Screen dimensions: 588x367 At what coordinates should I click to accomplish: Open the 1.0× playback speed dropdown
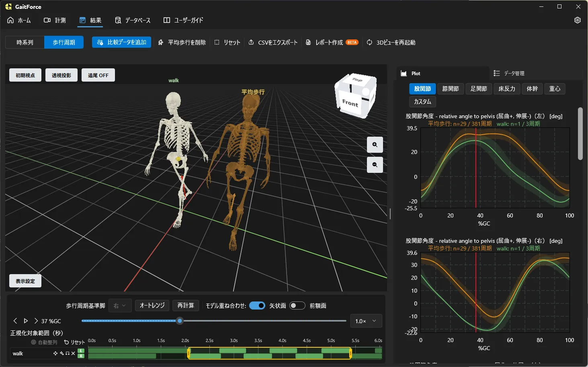point(366,321)
